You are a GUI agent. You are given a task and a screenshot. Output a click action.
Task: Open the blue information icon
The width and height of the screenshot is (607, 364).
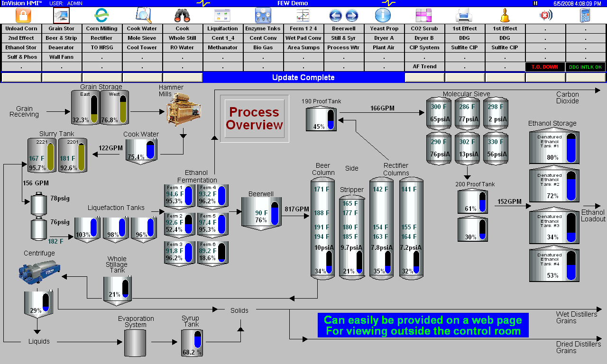(x=383, y=16)
